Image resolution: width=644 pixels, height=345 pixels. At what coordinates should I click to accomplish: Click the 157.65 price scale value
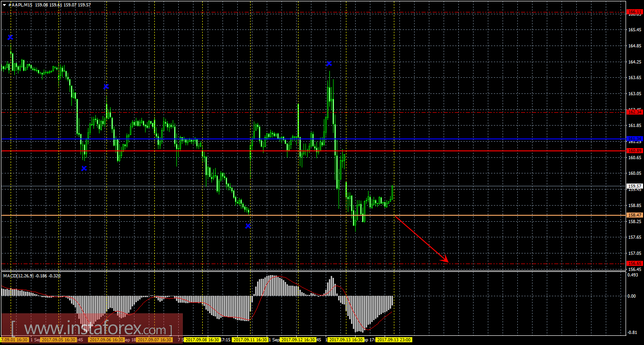pyautogui.click(x=635, y=237)
